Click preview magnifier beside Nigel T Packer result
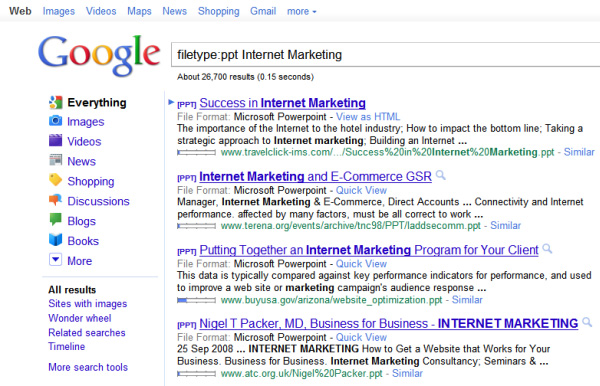This screenshot has height=386, width=600. coord(587,322)
